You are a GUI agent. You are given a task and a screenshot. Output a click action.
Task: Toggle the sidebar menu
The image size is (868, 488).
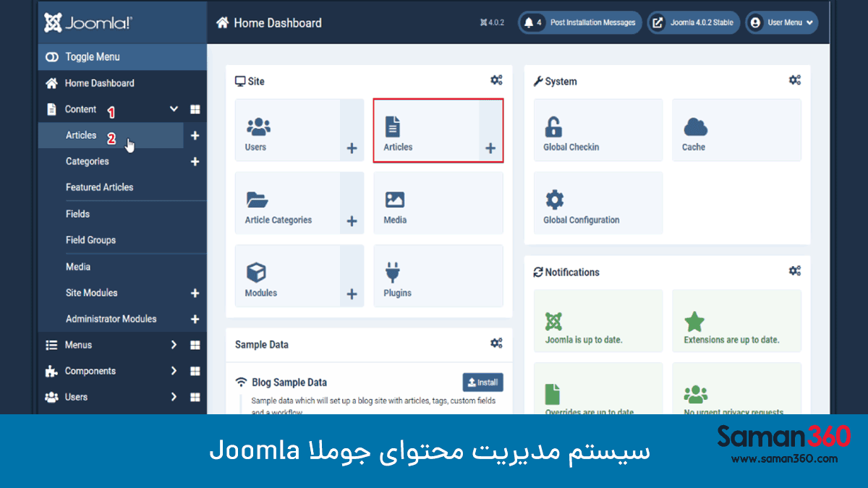122,56
